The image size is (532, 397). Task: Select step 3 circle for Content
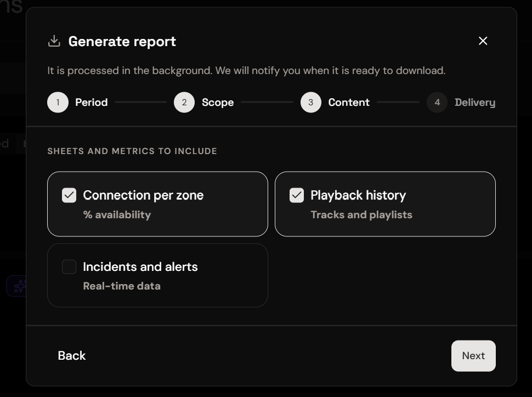311,102
